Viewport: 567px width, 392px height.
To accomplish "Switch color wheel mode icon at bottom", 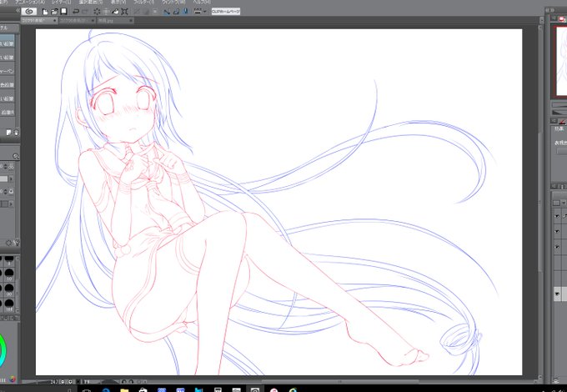I will [13, 379].
